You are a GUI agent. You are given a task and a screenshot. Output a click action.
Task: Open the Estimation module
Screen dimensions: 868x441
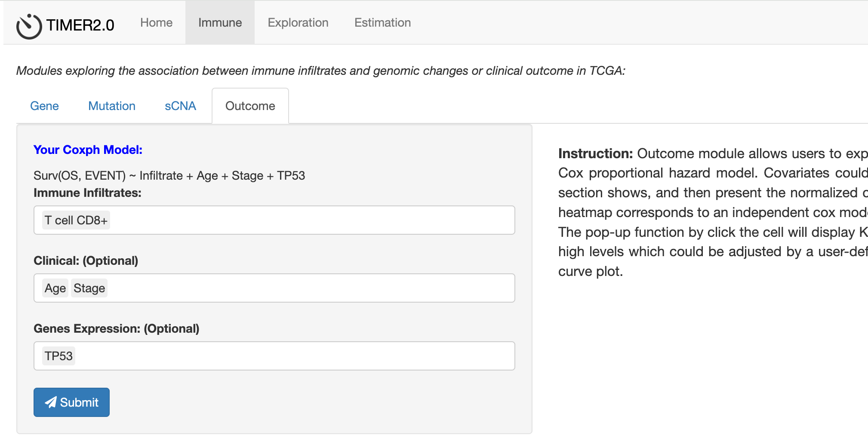382,23
